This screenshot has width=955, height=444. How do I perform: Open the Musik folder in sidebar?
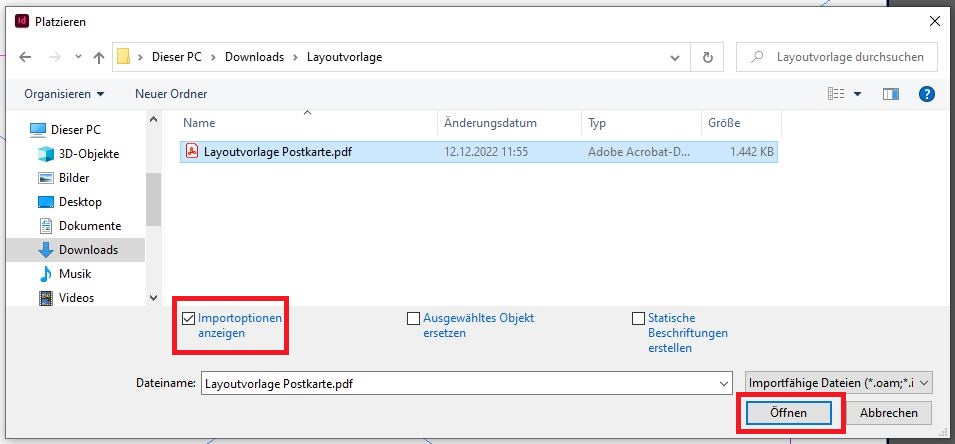pos(74,274)
